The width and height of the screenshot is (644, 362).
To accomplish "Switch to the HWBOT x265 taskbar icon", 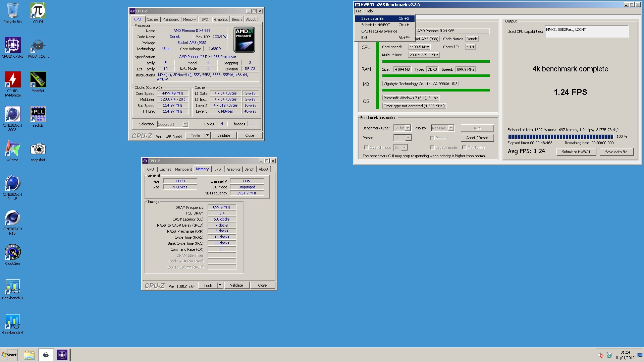I will [x=46, y=355].
